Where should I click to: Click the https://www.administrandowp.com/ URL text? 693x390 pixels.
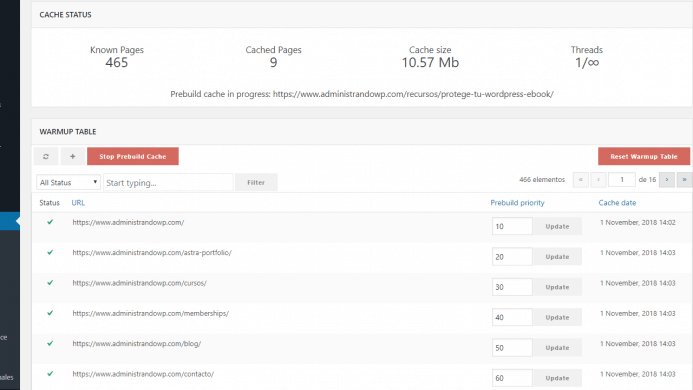pyautogui.click(x=128, y=222)
